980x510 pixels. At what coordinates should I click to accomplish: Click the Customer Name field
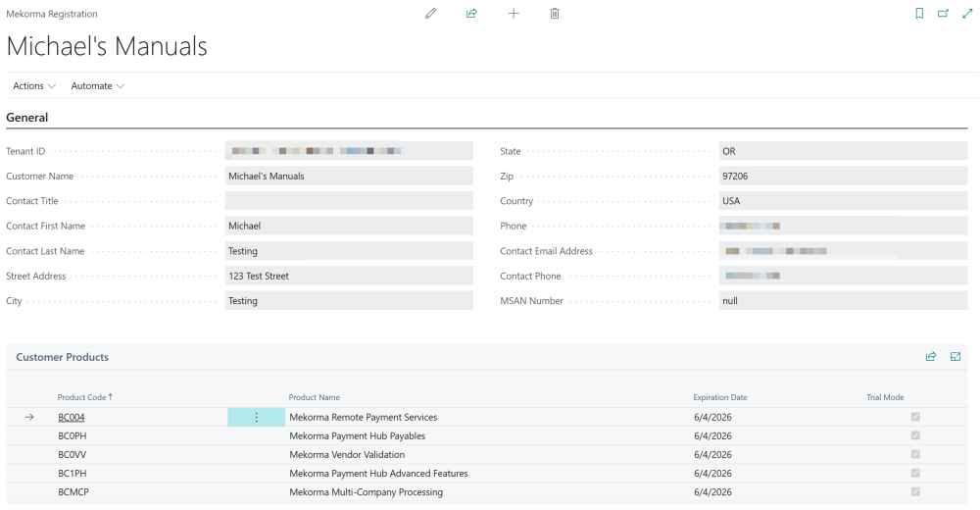349,176
